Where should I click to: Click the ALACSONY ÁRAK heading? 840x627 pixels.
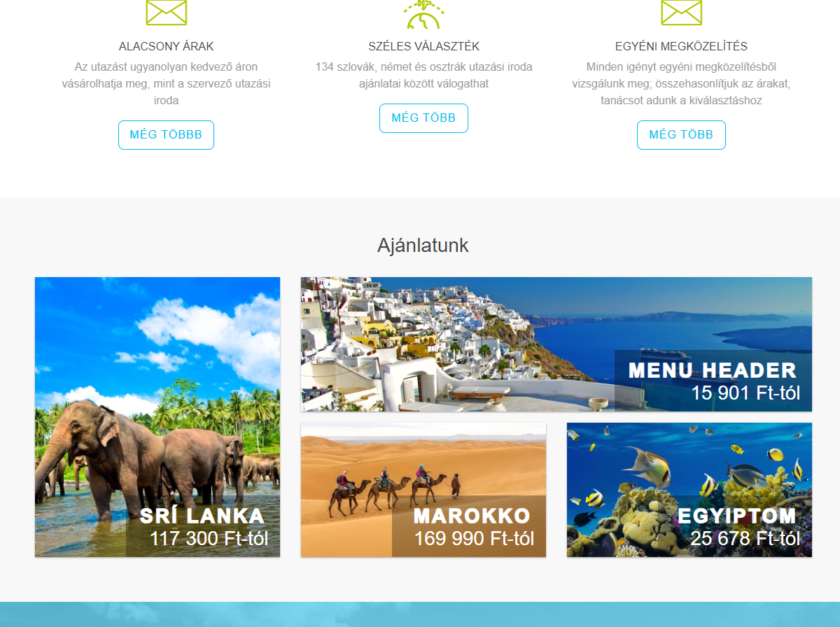166,47
